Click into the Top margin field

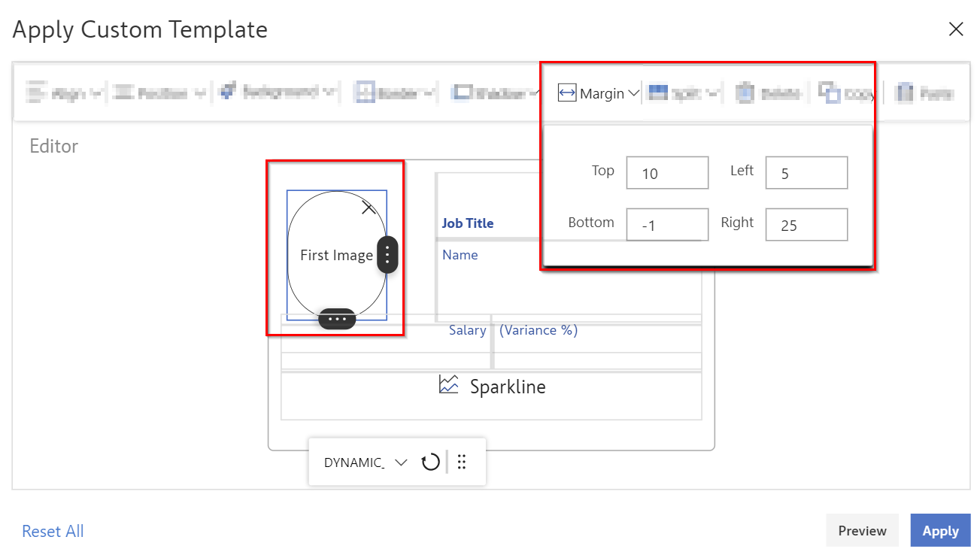[x=667, y=173]
